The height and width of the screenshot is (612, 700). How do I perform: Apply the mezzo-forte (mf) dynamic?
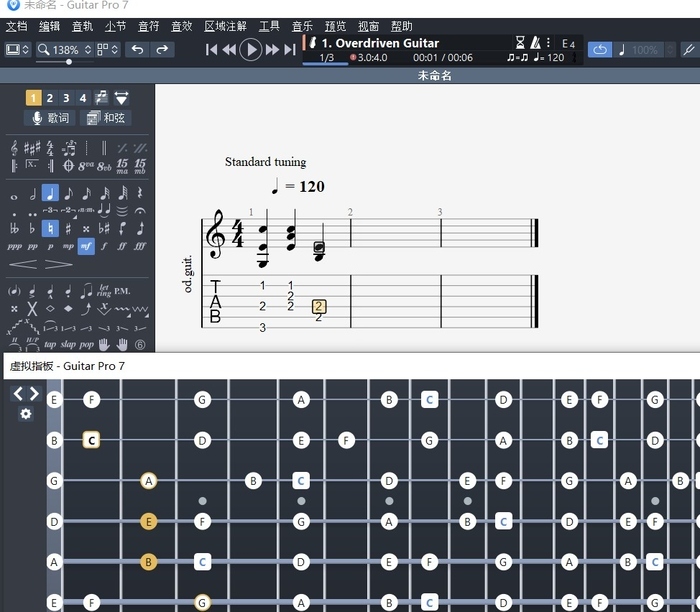point(86,245)
